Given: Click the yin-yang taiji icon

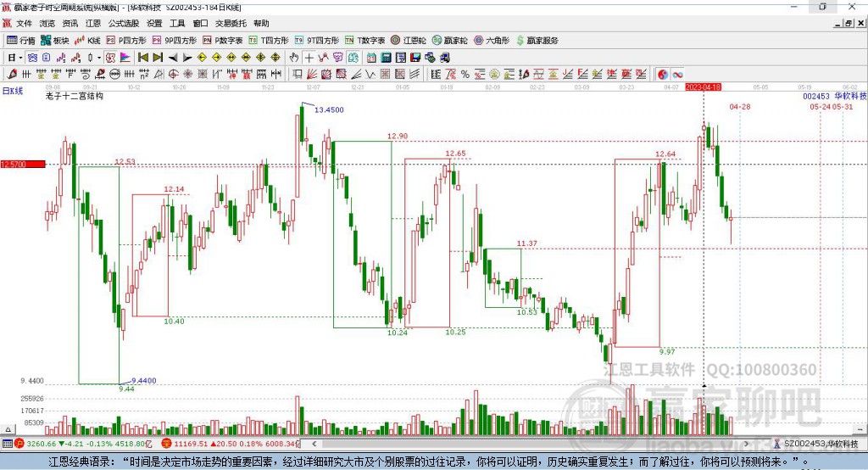Looking at the screenshot, I should pyautogui.click(x=663, y=75).
